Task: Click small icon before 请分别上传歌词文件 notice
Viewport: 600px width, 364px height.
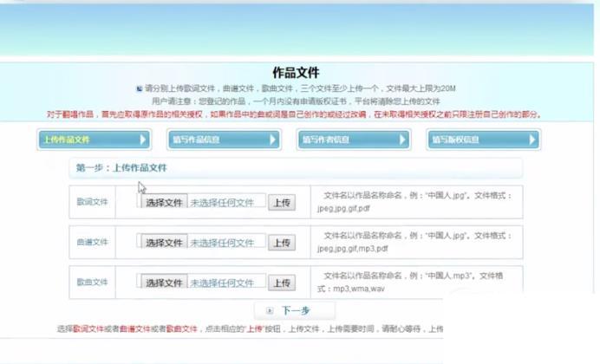Action: (139, 88)
